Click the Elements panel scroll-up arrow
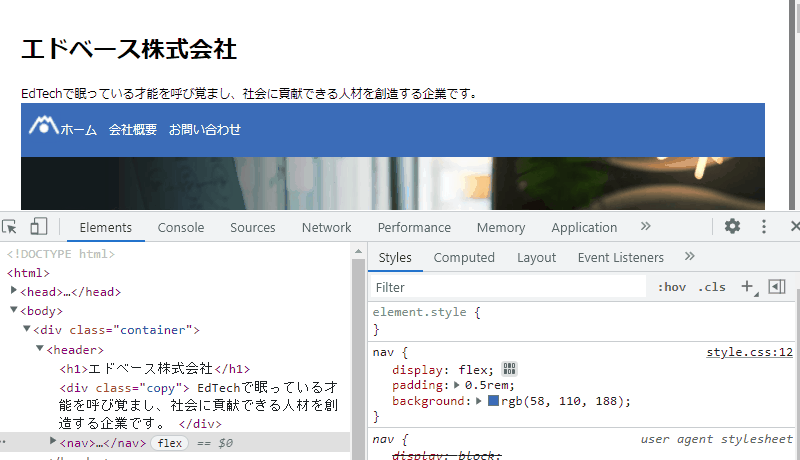The height and width of the screenshot is (460, 800). coord(358,251)
